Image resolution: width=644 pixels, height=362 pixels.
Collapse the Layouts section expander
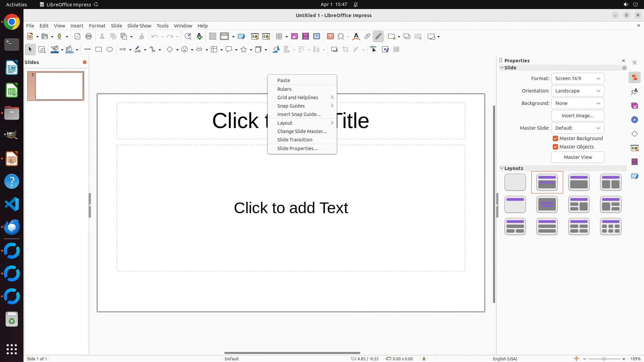point(502,168)
